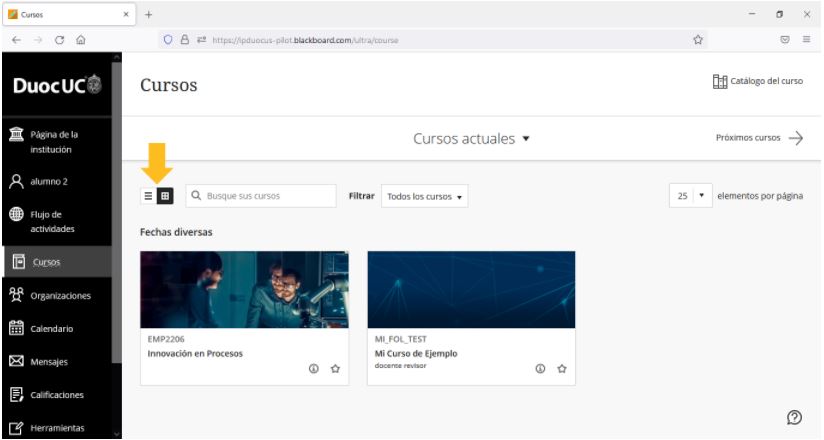Open the Todos los cursos filter dropdown
The height and width of the screenshot is (440, 824).
425,196
